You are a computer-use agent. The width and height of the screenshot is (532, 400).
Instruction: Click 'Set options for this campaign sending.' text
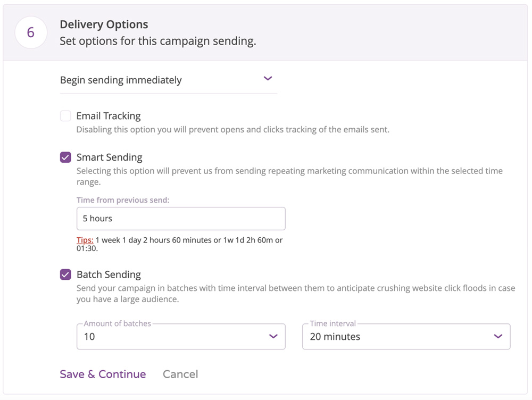pos(158,41)
